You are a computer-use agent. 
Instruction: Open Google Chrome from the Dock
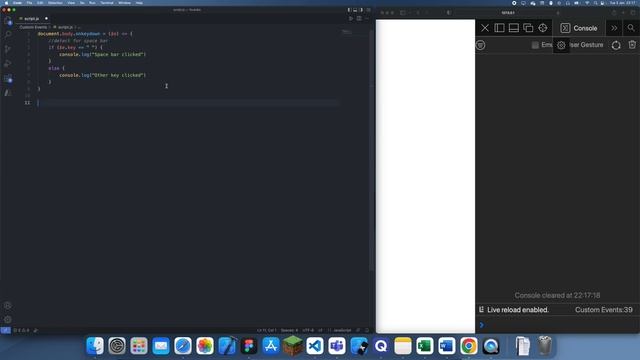click(x=469, y=346)
